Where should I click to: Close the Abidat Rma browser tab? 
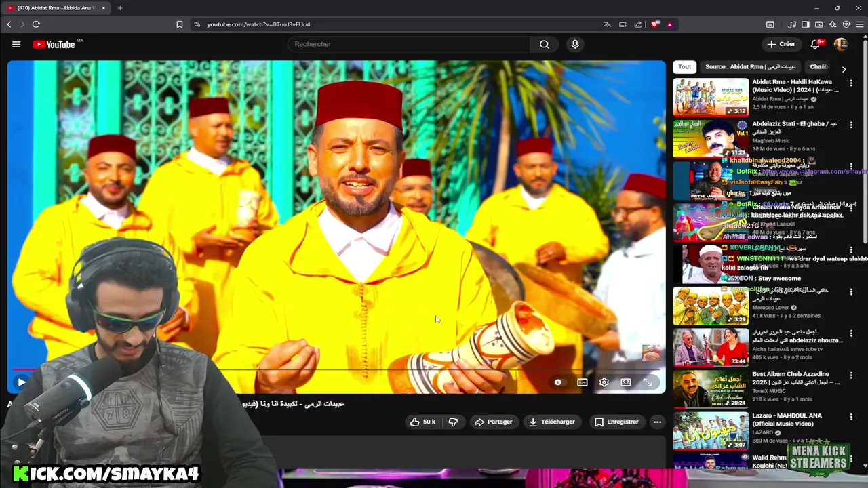coord(104,8)
